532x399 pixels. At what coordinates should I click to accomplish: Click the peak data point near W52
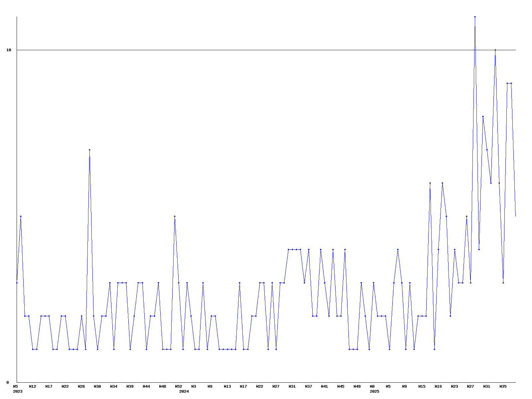point(175,216)
